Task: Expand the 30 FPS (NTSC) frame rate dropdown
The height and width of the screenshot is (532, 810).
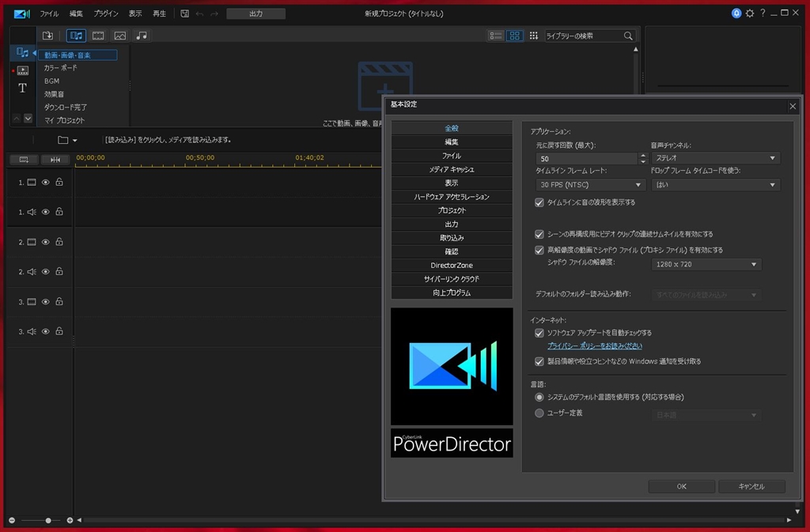Action: [590, 185]
